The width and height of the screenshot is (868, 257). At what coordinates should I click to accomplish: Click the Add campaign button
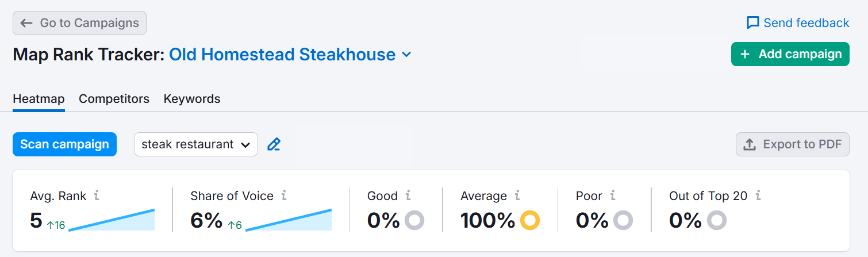[x=790, y=54]
